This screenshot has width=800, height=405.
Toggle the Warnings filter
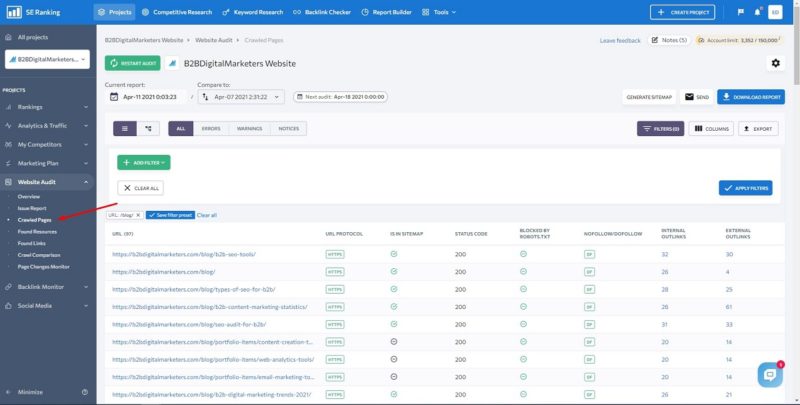pos(249,129)
